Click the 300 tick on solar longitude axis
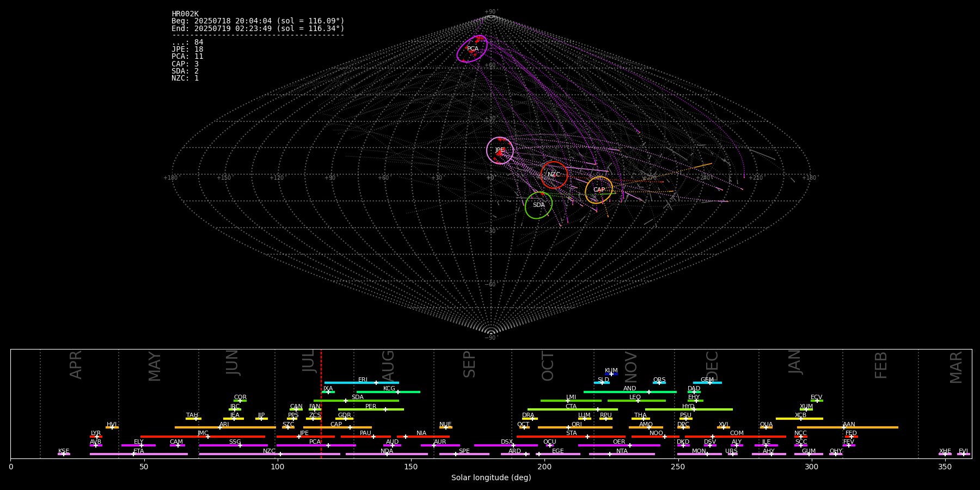This screenshot has height=490, width=980. pos(811,467)
